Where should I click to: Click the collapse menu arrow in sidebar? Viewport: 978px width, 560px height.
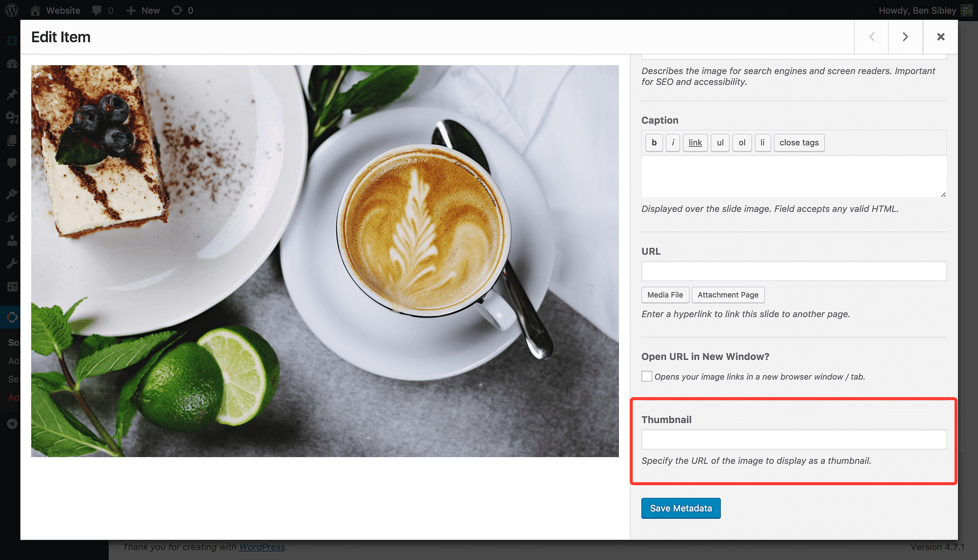[12, 424]
